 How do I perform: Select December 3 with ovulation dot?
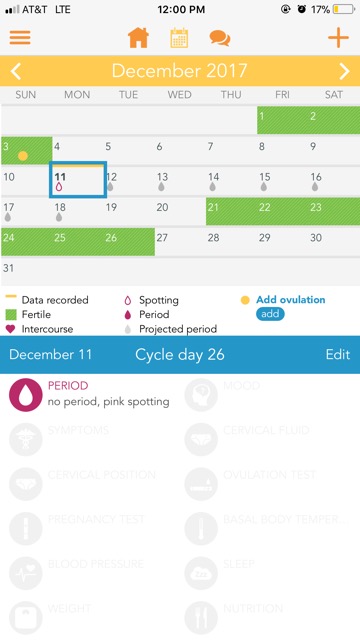point(27,151)
